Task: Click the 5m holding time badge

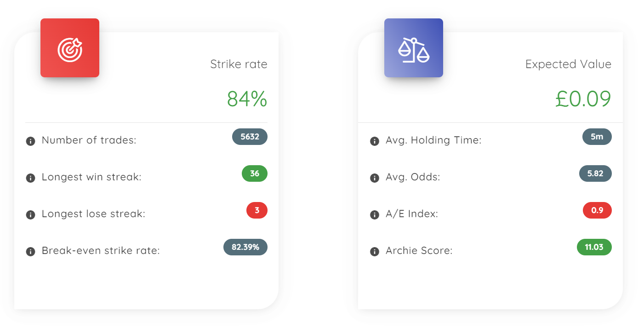Action: click(x=597, y=137)
